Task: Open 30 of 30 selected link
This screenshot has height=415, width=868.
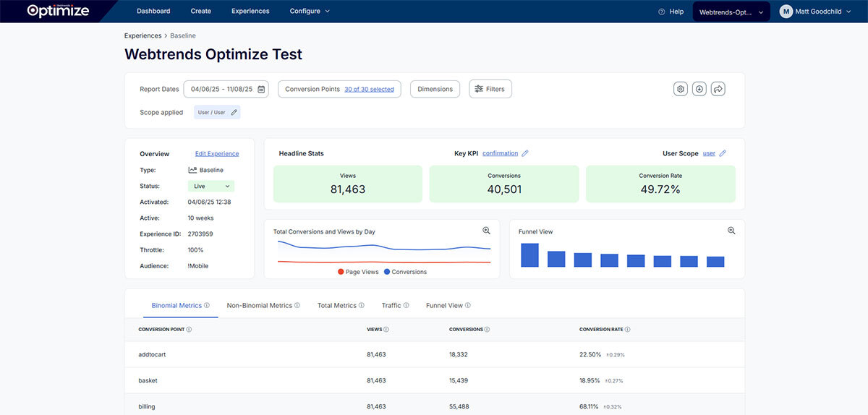Action: coord(369,90)
